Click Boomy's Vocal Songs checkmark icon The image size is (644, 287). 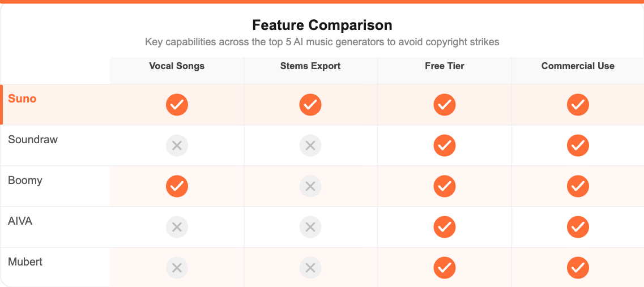(177, 186)
